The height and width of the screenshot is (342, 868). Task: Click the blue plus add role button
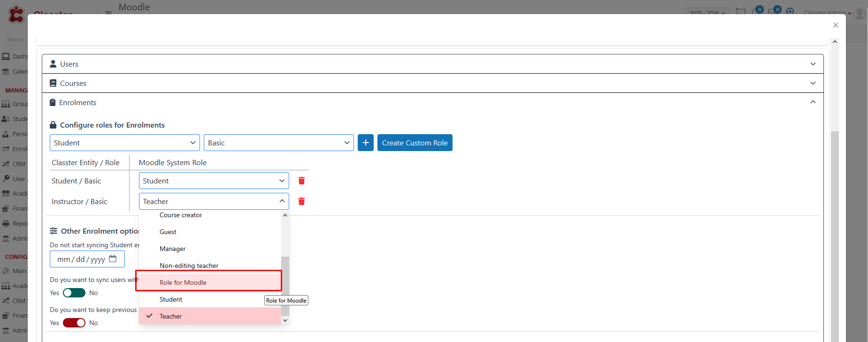[x=365, y=143]
